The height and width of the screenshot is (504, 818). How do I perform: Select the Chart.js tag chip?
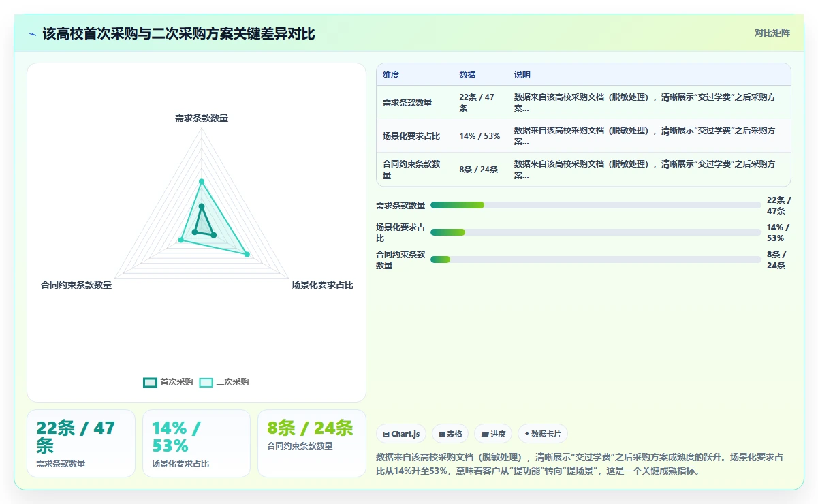tap(401, 434)
